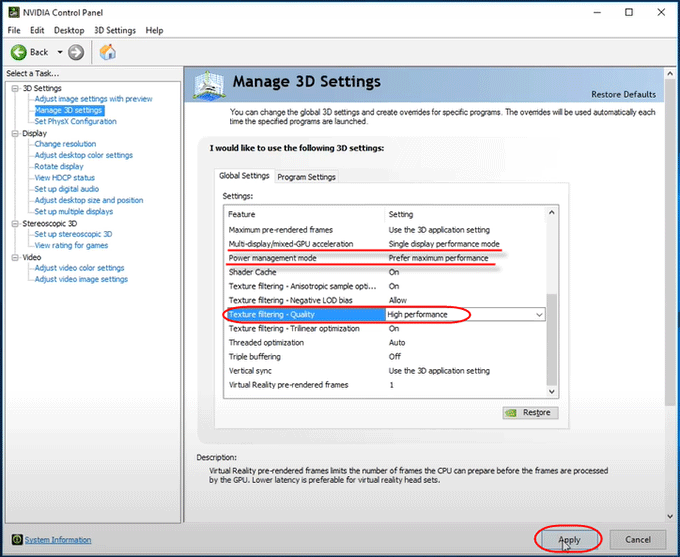Select Power management mode row

point(385,258)
